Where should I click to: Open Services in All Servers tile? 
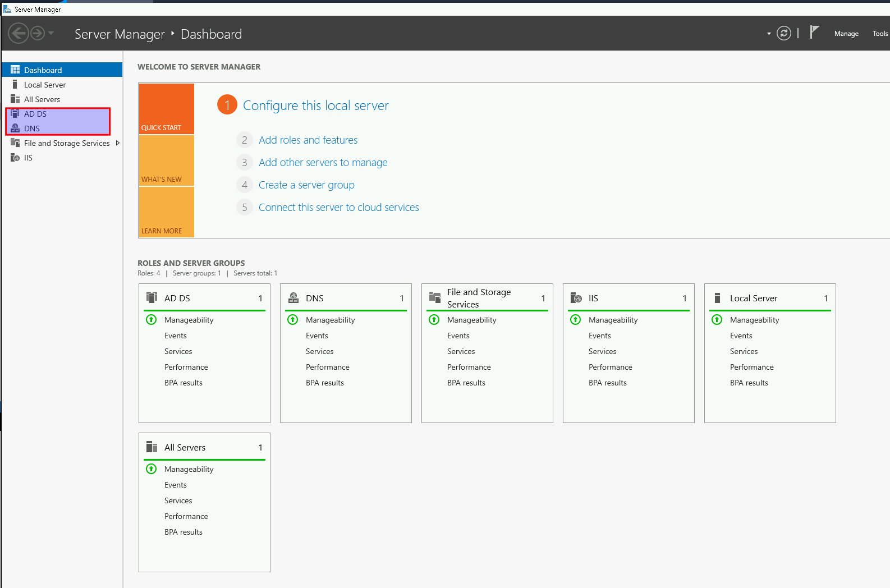coord(178,500)
